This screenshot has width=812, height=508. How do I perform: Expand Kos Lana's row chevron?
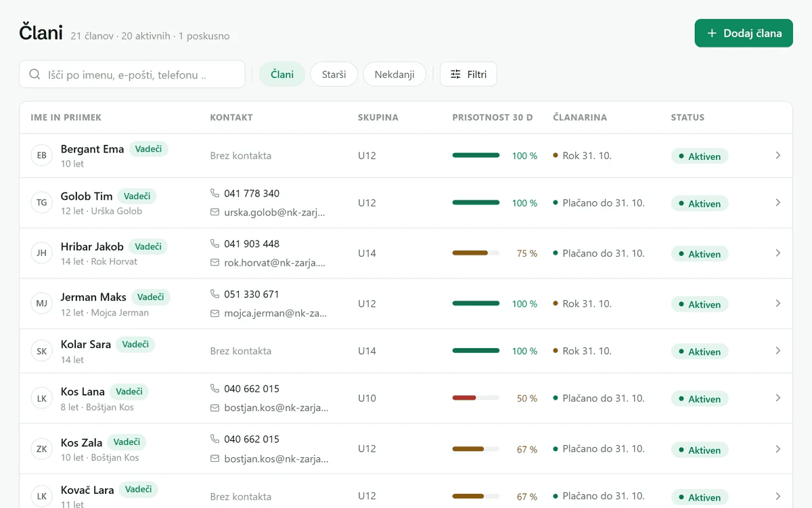[778, 398]
